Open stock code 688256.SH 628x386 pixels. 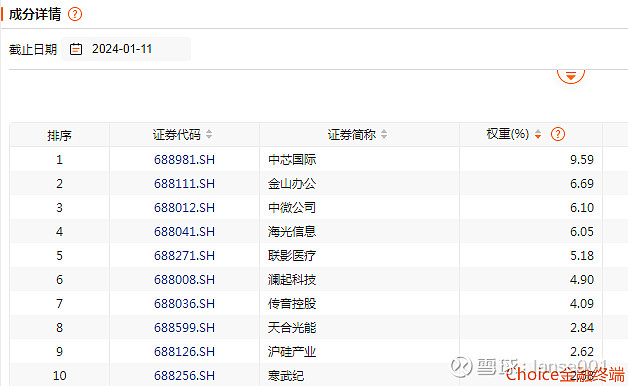(x=184, y=376)
